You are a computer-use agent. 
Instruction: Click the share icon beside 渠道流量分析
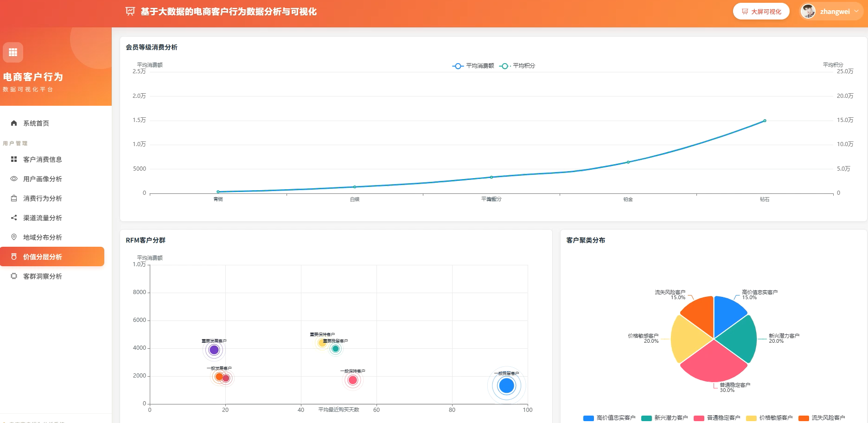[x=14, y=218]
